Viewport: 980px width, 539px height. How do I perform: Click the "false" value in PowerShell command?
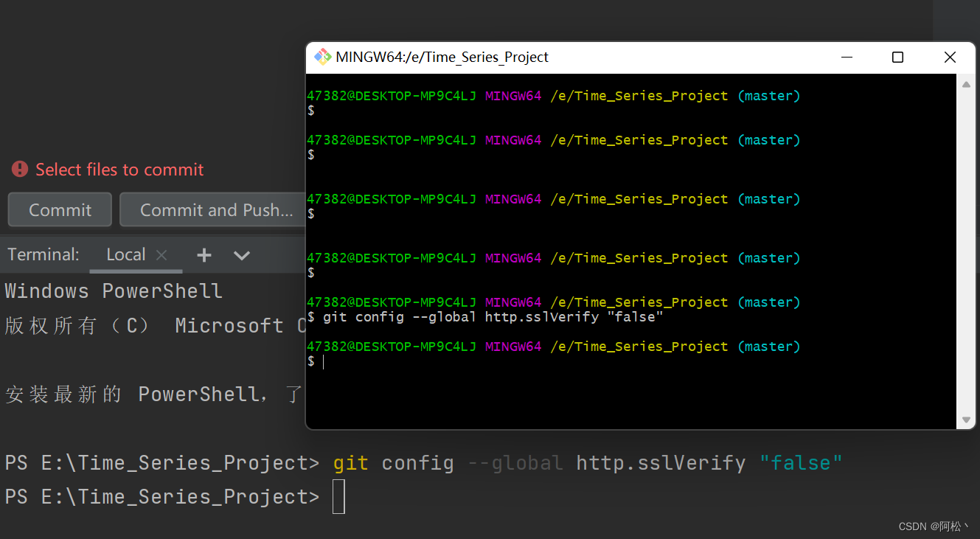[x=801, y=463]
